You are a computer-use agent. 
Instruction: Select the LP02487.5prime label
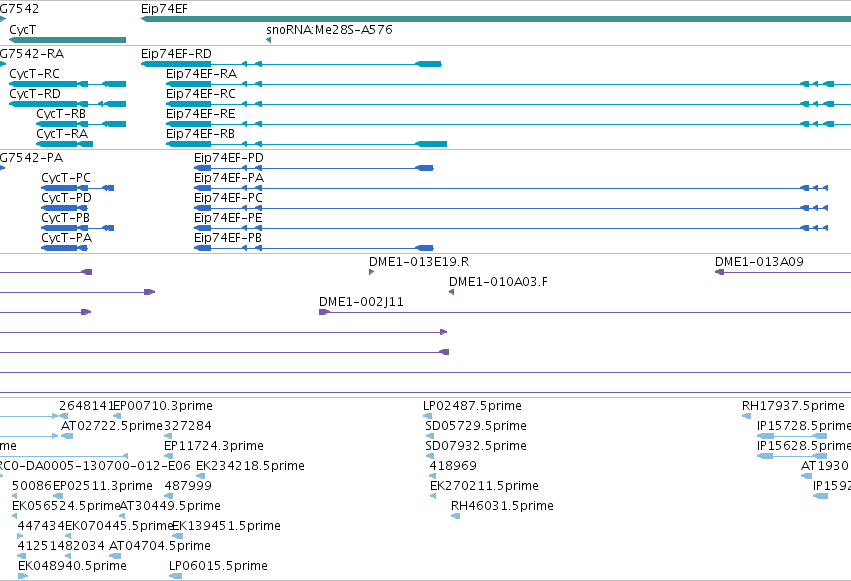coord(472,406)
